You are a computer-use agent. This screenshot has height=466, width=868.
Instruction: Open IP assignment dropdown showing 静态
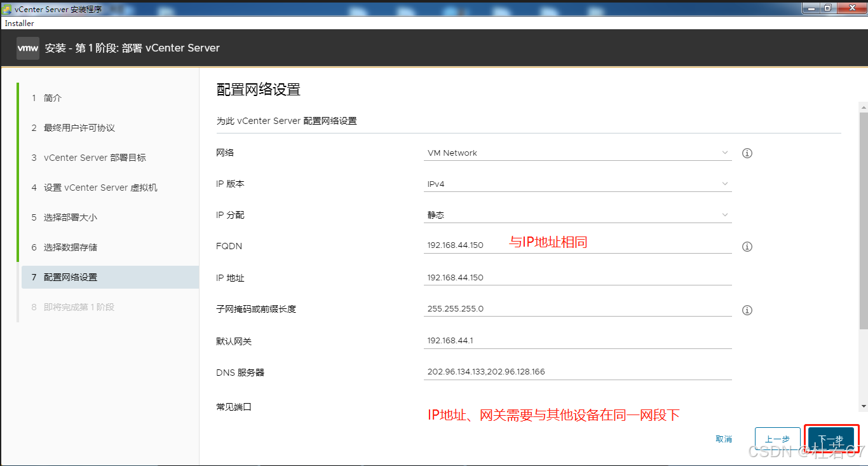578,215
